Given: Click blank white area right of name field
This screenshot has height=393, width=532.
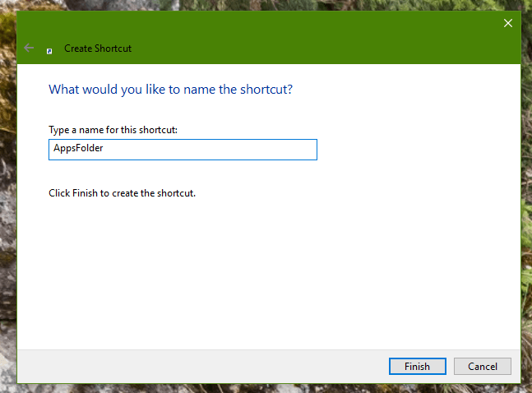Looking at the screenshot, I should point(418,150).
